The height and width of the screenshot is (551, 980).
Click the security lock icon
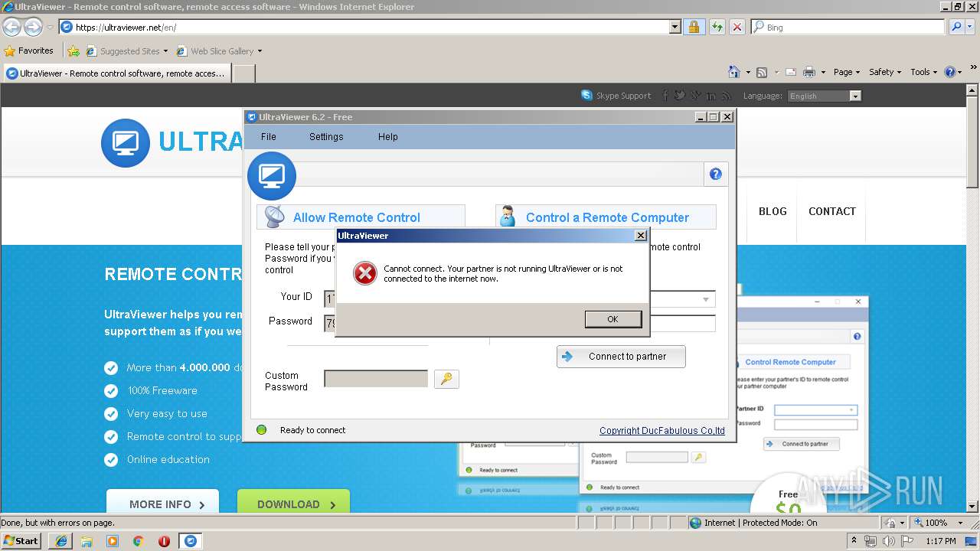pos(694,27)
